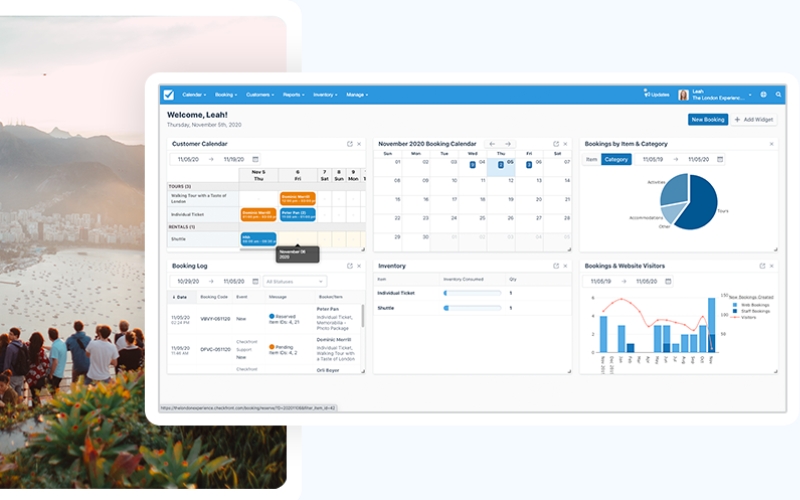800x500 pixels.
Task: Pop out the Customer Calendar widget
Action: pos(349,144)
